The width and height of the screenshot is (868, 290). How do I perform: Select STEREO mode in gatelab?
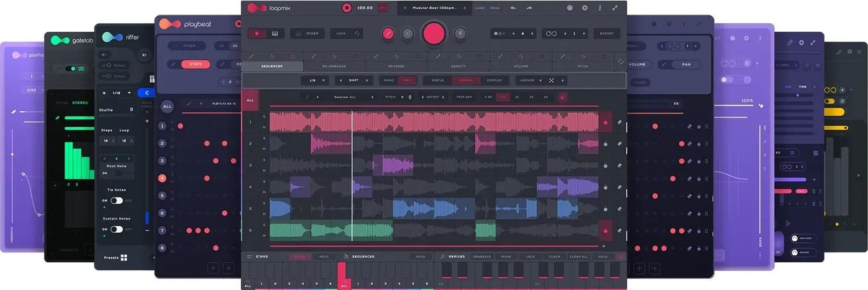coord(80,103)
